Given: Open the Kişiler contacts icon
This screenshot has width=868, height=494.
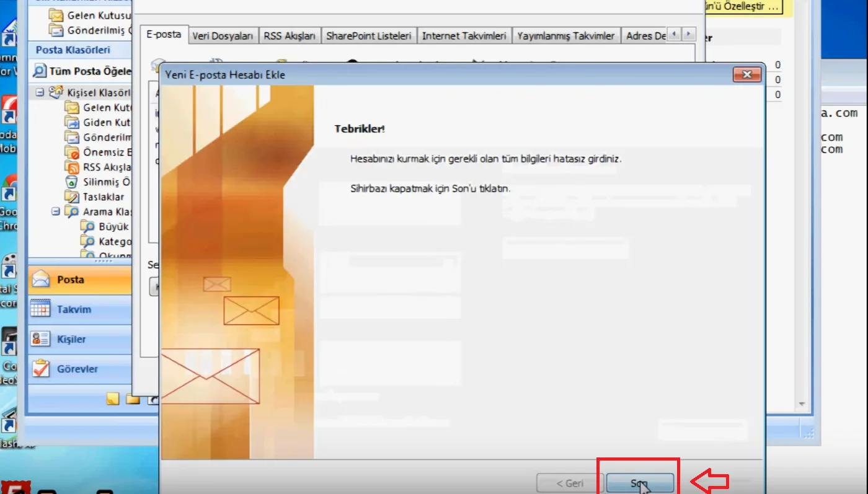Looking at the screenshot, I should pos(41,339).
